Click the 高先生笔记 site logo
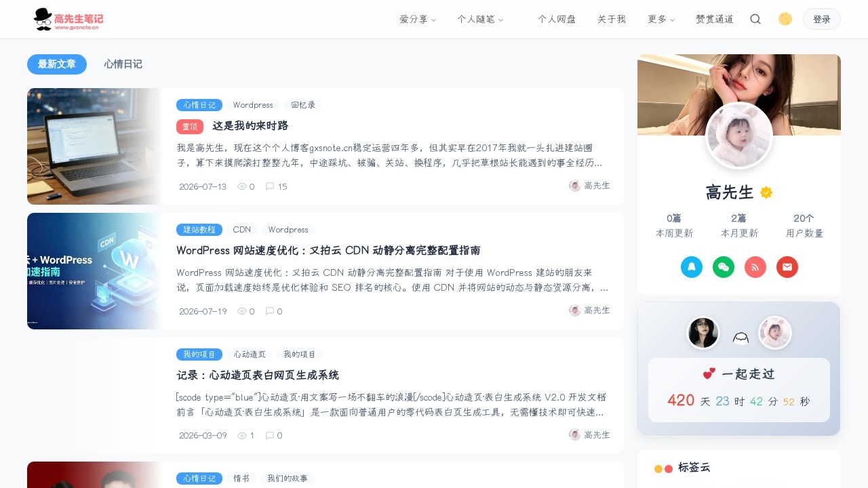Image resolution: width=868 pixels, height=488 pixels. click(x=68, y=20)
